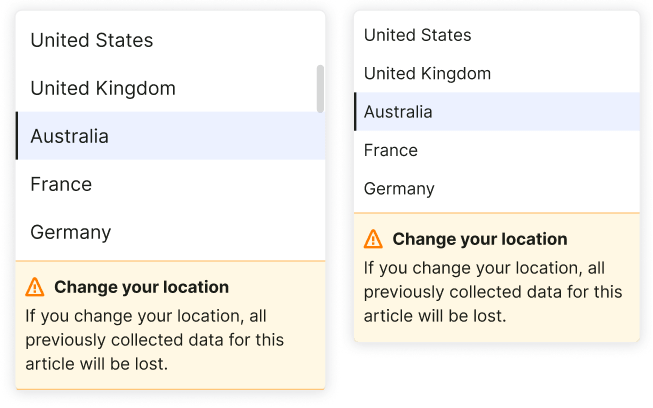Viewport: 653px width, 408px height.
Task: Click the warning triangle icon in the panel without scrollbar
Action: click(373, 239)
